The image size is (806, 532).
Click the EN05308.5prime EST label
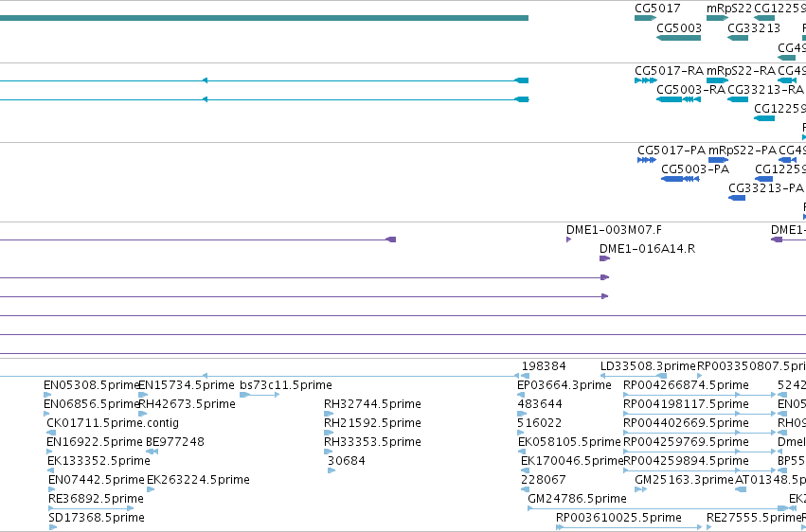tap(92, 385)
